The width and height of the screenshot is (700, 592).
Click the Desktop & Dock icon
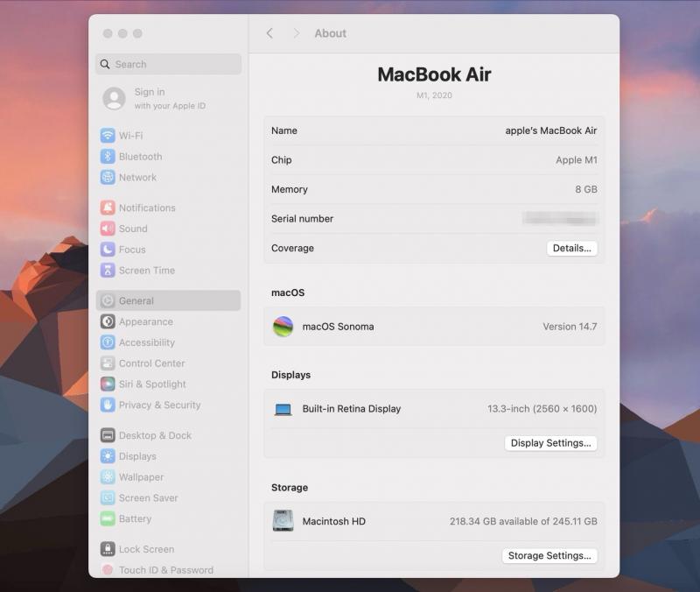click(108, 435)
